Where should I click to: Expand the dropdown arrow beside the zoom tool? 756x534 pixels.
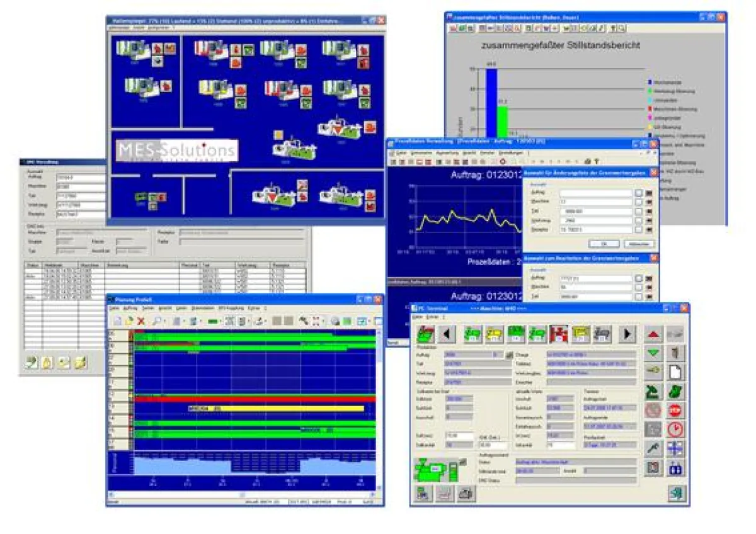coord(165,321)
